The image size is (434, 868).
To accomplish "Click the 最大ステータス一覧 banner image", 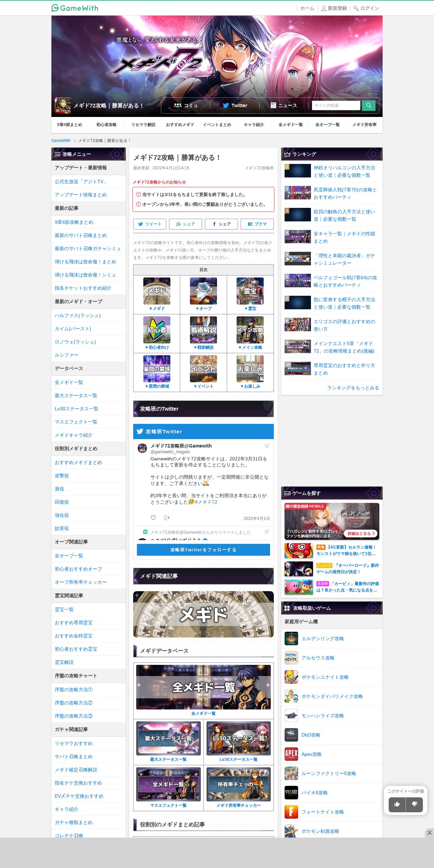I will [168, 738].
